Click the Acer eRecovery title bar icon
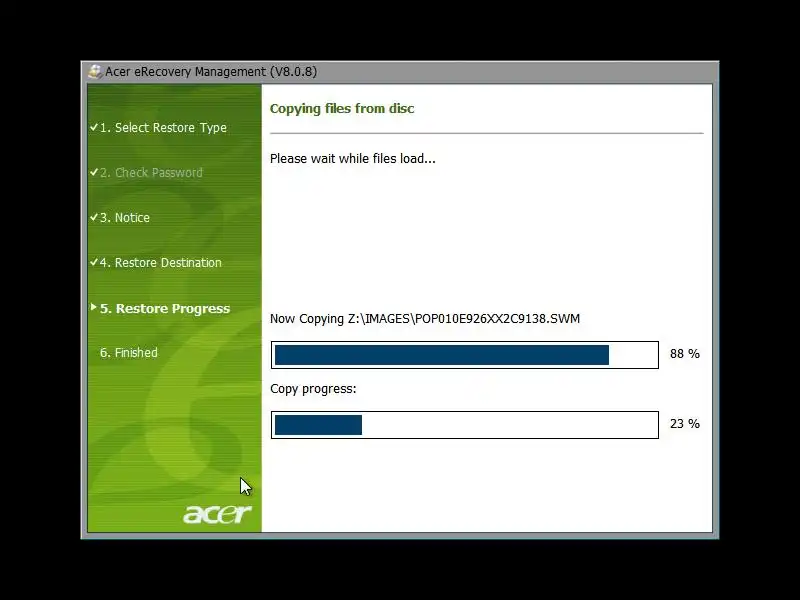The height and width of the screenshot is (600, 800). click(94, 71)
